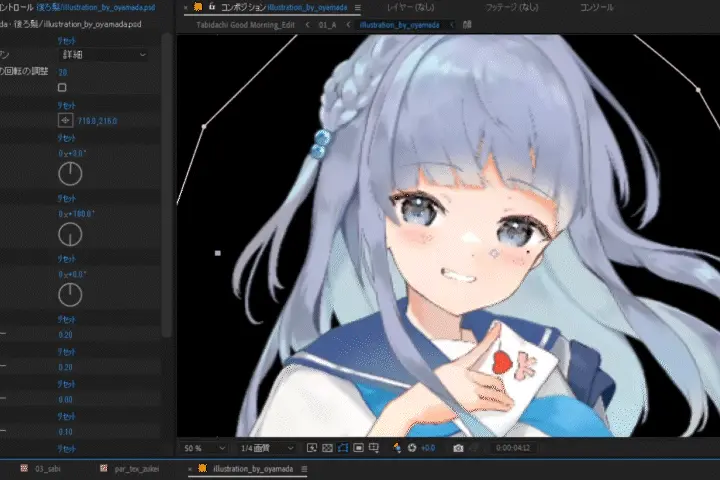Click the angle dial under 0x+180.0°
This screenshot has width=720, height=480.
(70, 234)
